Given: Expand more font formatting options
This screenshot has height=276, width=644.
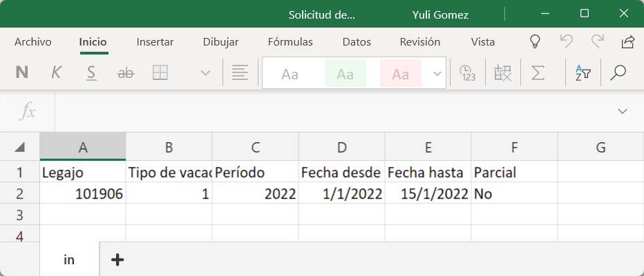Looking at the screenshot, I should 205,72.
